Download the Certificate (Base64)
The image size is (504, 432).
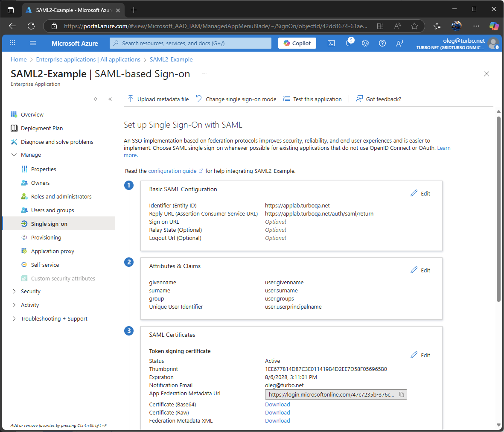coord(277,404)
